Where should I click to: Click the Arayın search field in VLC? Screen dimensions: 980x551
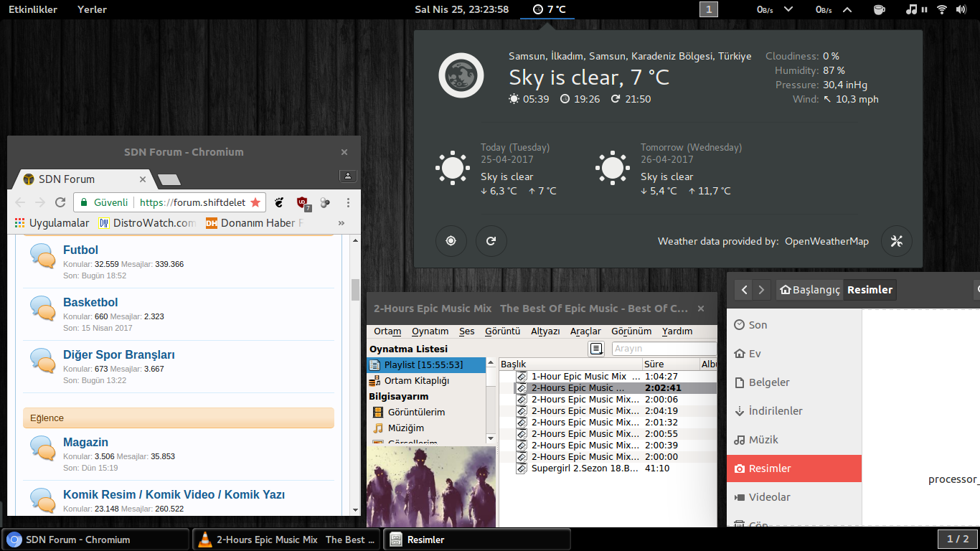tap(664, 349)
